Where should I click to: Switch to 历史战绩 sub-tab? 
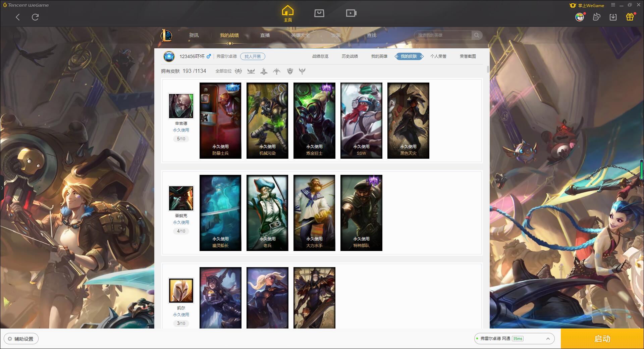point(350,56)
